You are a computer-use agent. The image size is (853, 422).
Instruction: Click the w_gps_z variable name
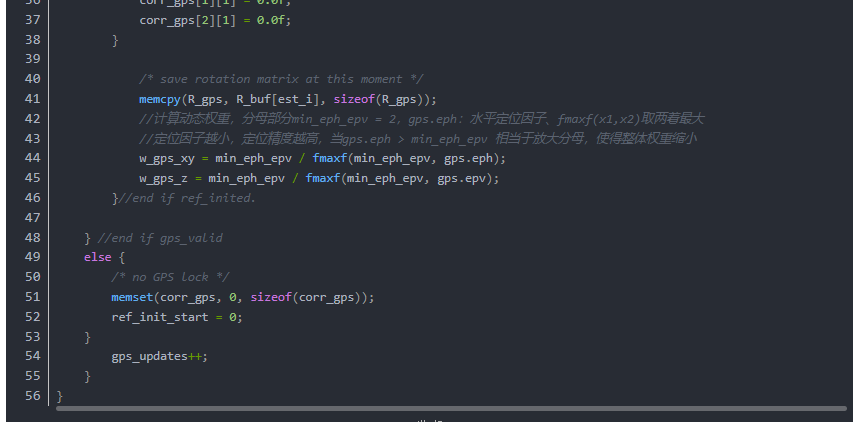[163, 178]
